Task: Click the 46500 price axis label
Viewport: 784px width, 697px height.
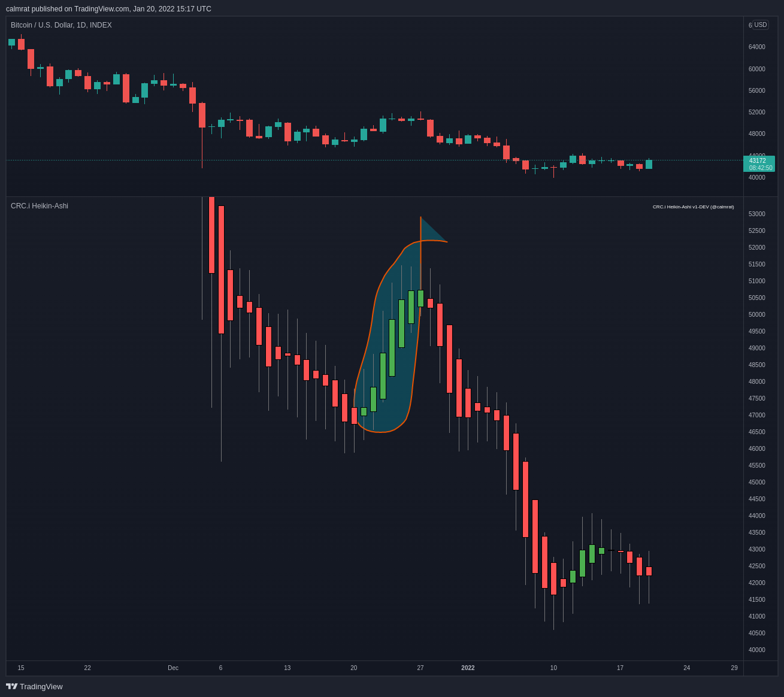Action: [x=757, y=432]
